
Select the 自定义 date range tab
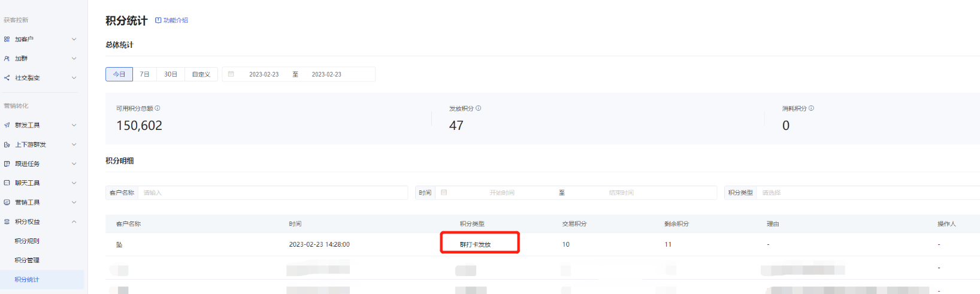[201, 74]
